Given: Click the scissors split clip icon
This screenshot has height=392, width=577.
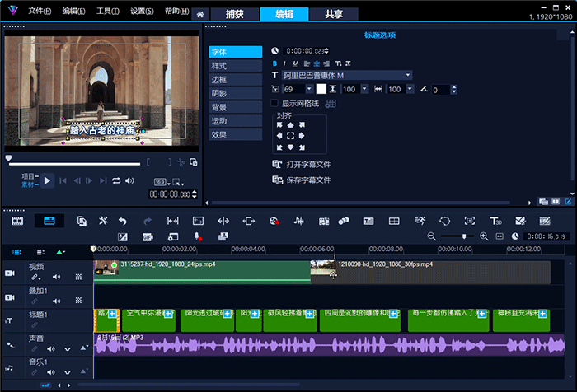Looking at the screenshot, I should (181, 162).
